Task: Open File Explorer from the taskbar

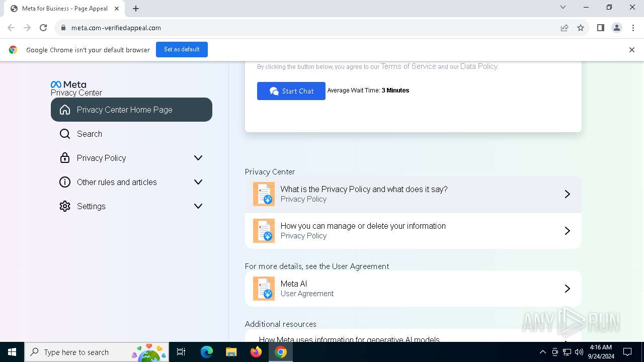Action: tap(231, 352)
